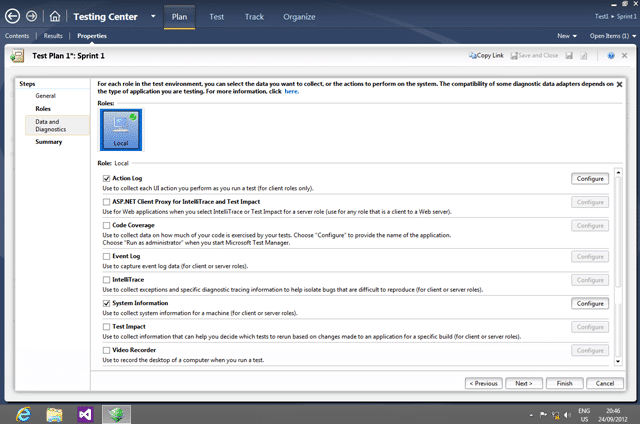
Task: Select the General step
Action: pos(45,96)
